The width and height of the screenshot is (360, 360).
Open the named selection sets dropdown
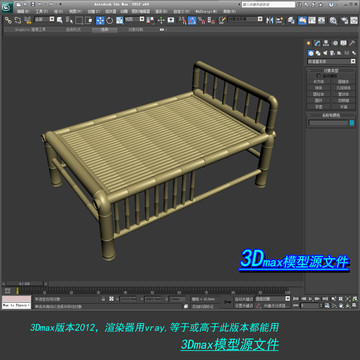245,19
